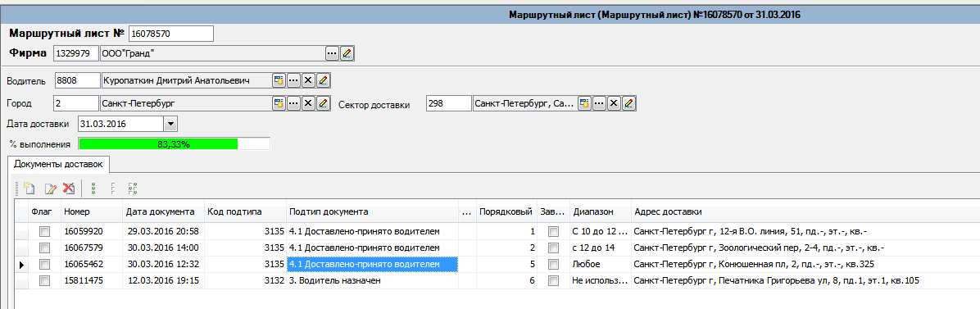This screenshot has width=980, height=309.
Task: Toggle the Зав... checkbox in row 15811475
Action: tap(553, 281)
